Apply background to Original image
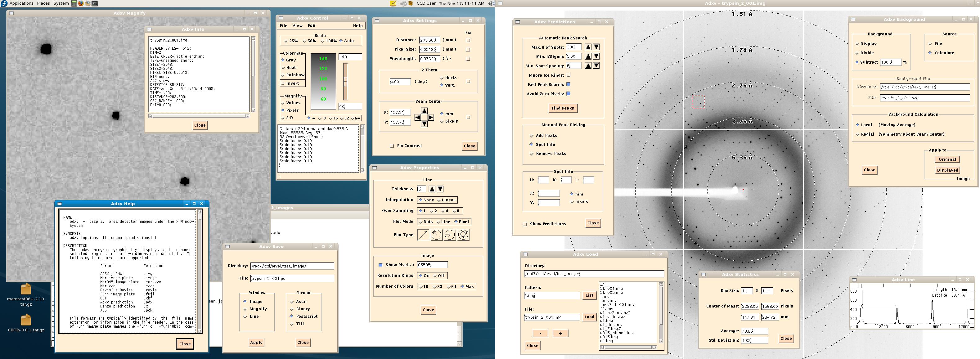The width and height of the screenshot is (980, 359). (x=947, y=160)
